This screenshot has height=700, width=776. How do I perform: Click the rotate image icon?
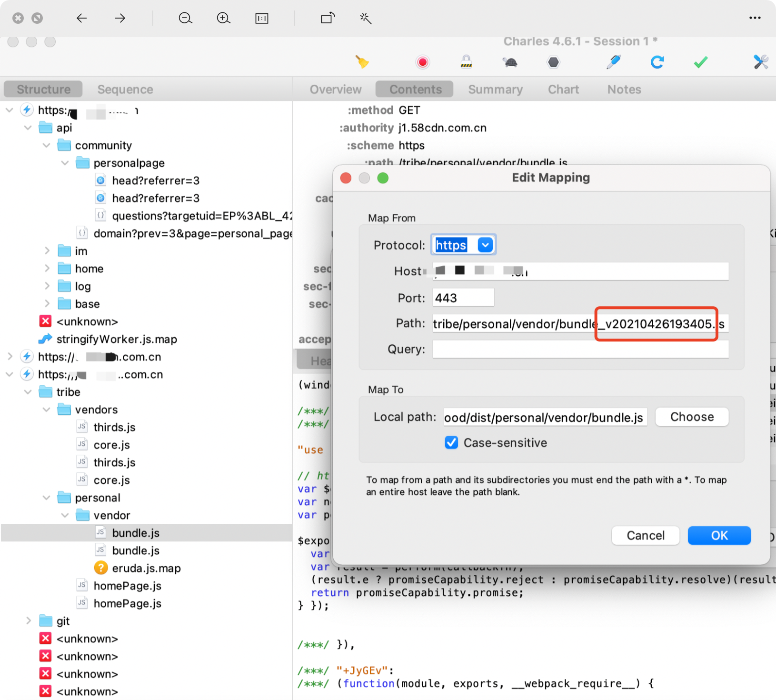tap(328, 18)
